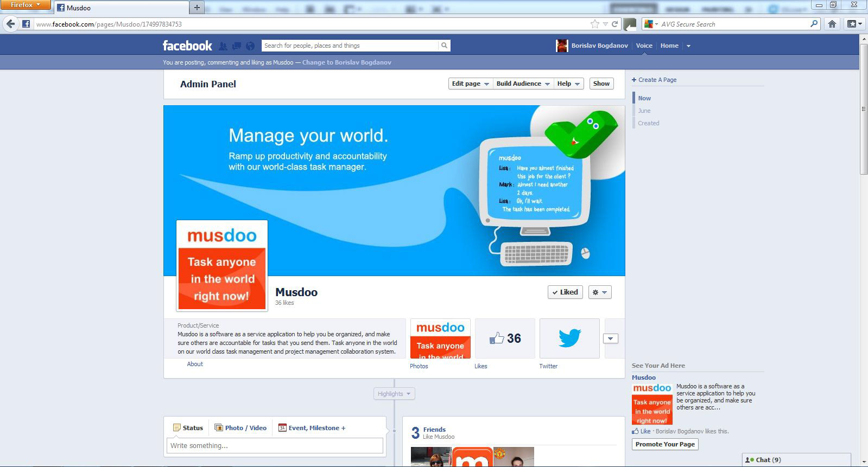Open the thumbs-up 36 Likes tile
Image resolution: width=868 pixels, height=467 pixels.
505,338
